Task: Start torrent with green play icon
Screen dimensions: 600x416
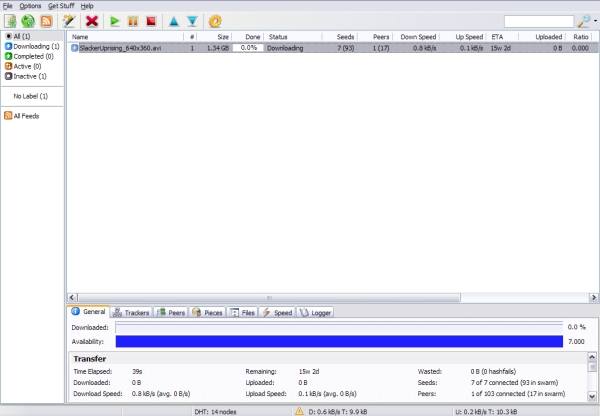Action: click(x=114, y=21)
